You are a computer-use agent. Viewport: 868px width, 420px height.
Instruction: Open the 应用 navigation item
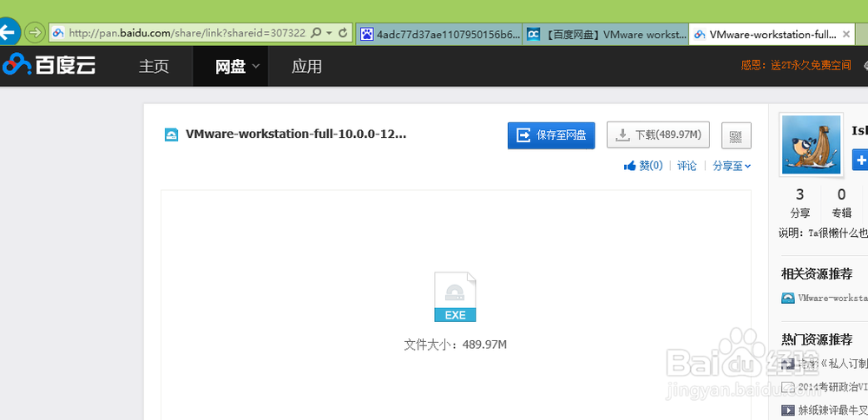[306, 67]
